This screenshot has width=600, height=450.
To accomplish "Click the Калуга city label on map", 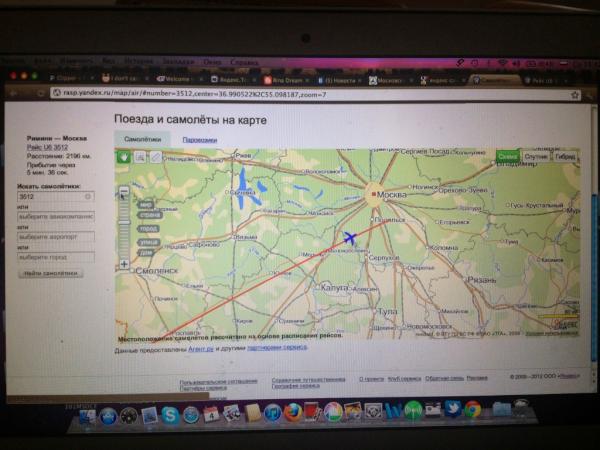I will tap(334, 287).
